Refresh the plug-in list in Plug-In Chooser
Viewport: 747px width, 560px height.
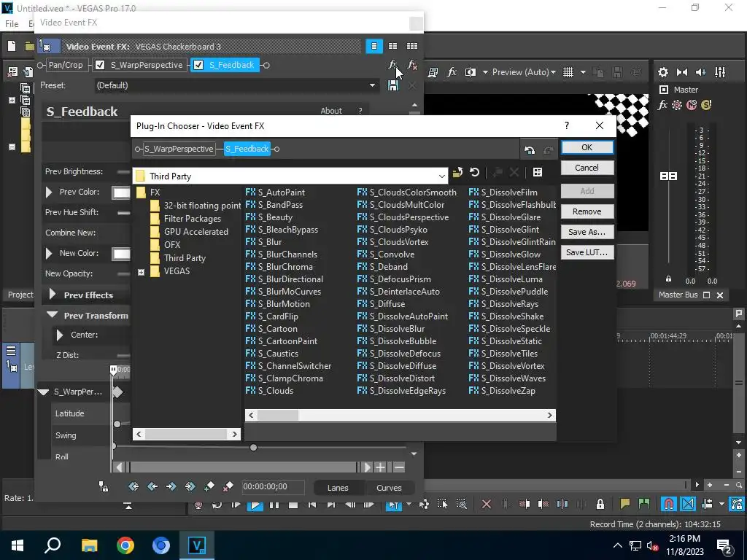point(474,172)
